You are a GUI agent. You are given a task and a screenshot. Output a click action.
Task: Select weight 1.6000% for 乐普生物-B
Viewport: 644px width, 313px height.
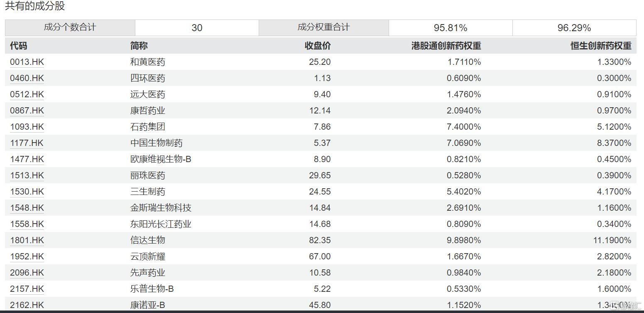pyautogui.click(x=614, y=289)
